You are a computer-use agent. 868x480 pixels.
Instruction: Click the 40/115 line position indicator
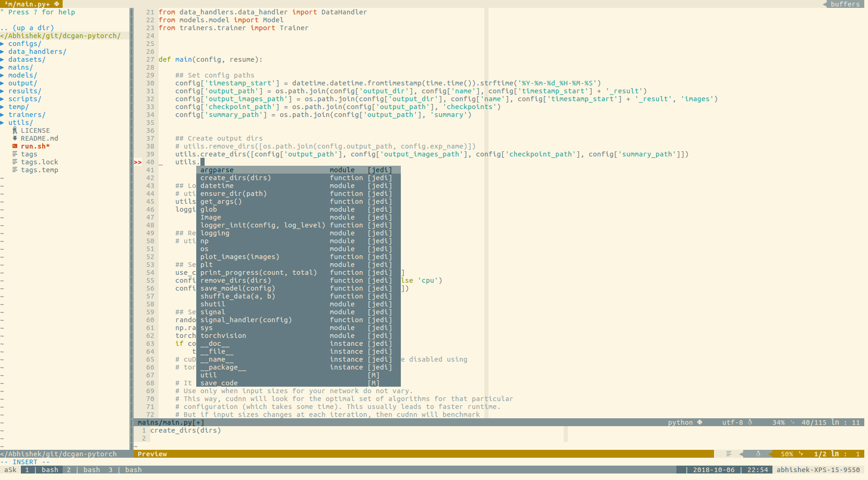[814, 422]
